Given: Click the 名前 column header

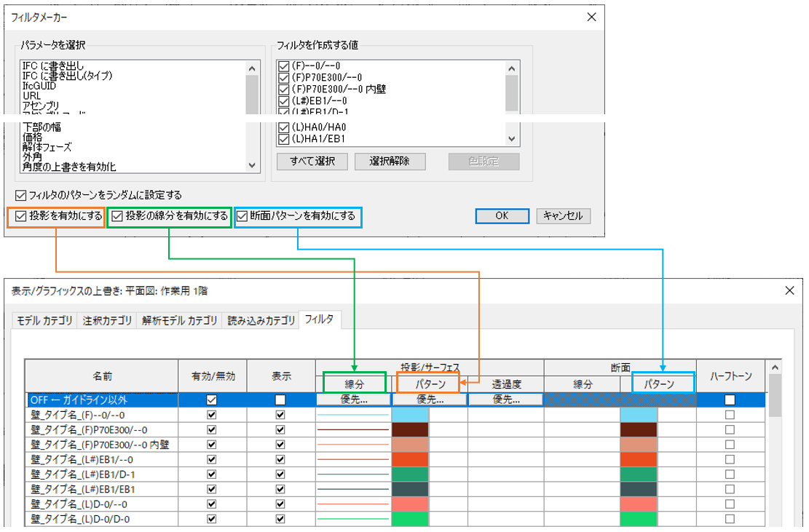Looking at the screenshot, I should [102, 376].
